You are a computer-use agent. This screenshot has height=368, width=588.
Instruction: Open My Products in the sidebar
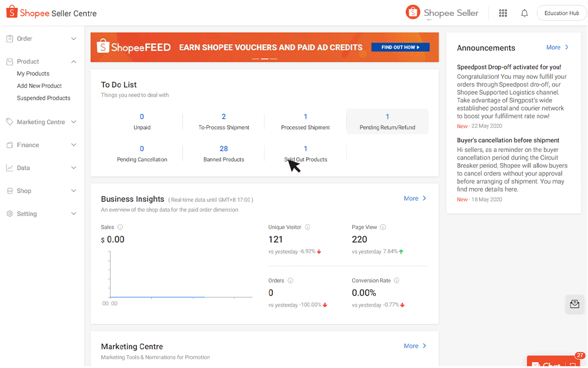point(33,74)
